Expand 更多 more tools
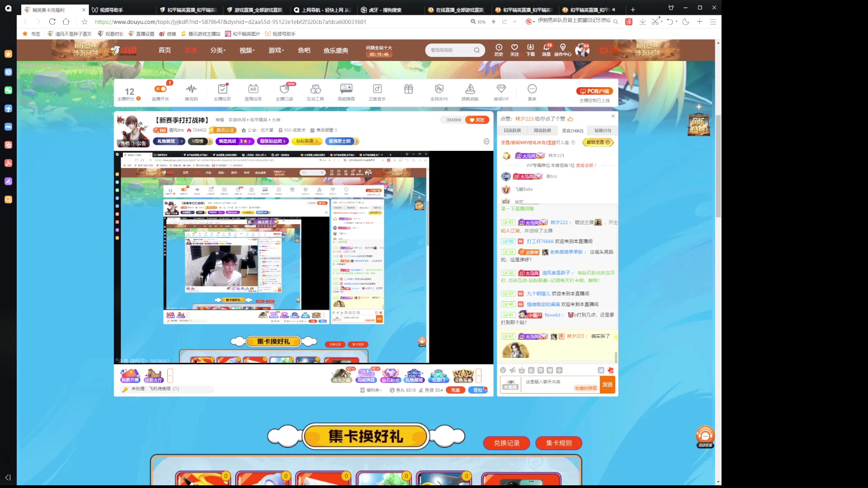This screenshot has width=868, height=488. click(x=532, y=92)
